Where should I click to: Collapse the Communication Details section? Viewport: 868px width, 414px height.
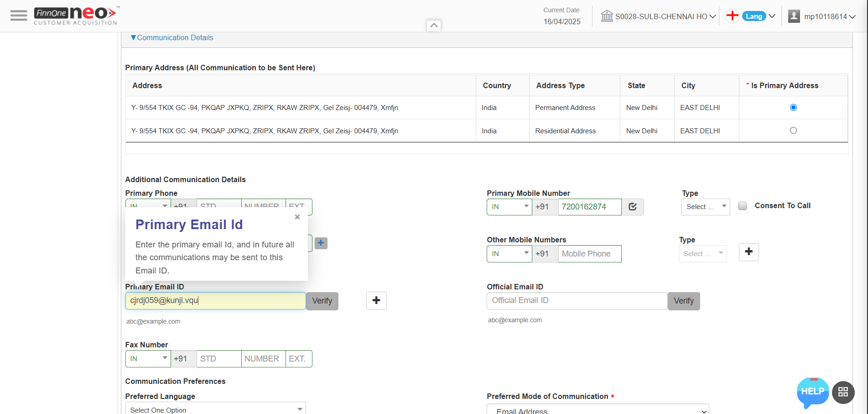point(172,38)
